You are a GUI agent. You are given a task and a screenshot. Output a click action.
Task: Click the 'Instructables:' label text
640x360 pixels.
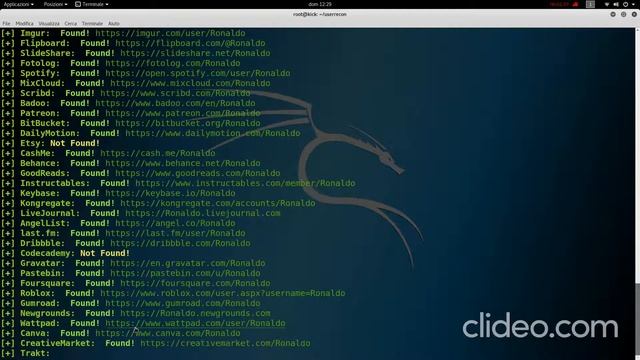[x=55, y=183]
